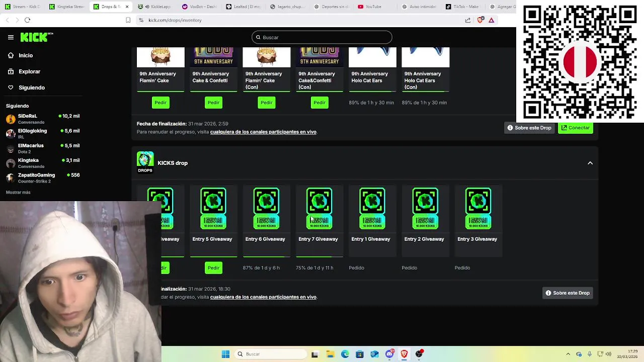Click the Explorar compass icon
This screenshot has width=644, height=362.
click(x=11, y=71)
